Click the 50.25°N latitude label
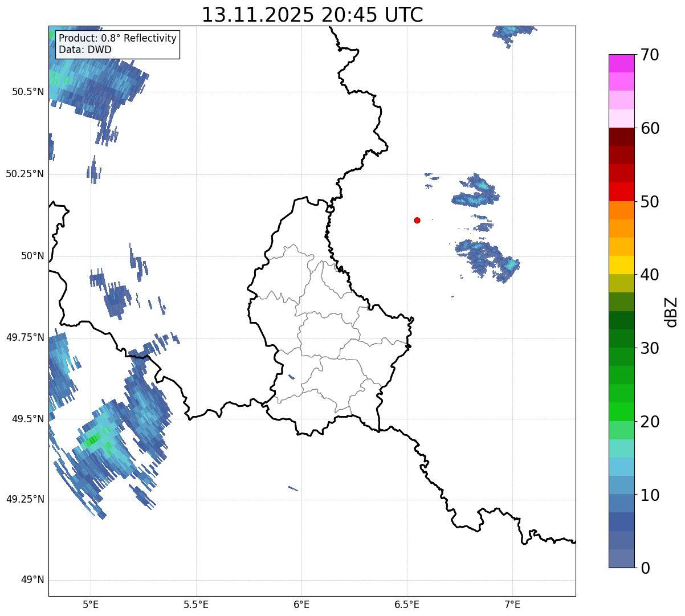Viewport: 685px width, 616px height. [25, 174]
